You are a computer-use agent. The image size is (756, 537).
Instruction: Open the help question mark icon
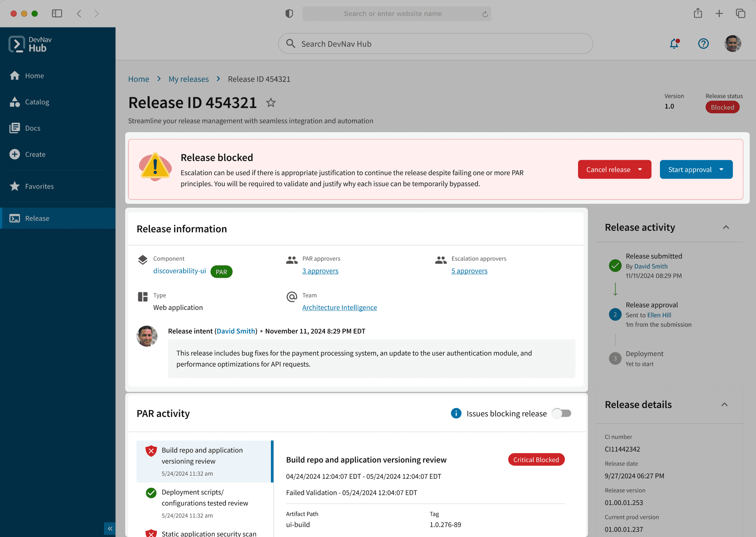point(703,44)
